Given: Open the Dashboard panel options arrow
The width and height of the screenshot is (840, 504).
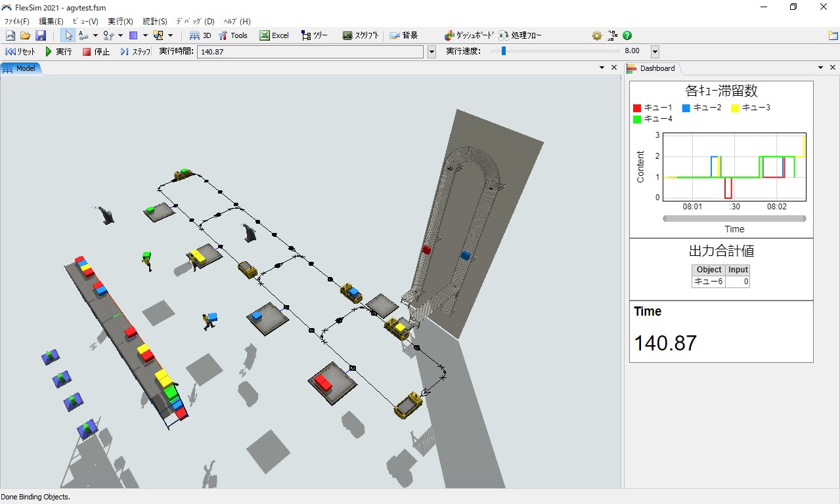Looking at the screenshot, I should click(820, 68).
